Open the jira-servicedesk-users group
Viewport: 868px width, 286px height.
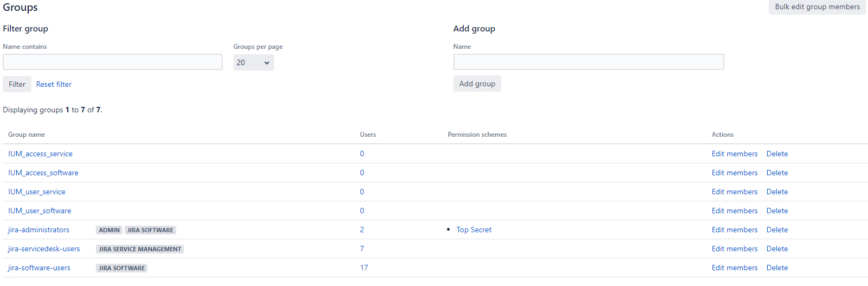(x=44, y=249)
